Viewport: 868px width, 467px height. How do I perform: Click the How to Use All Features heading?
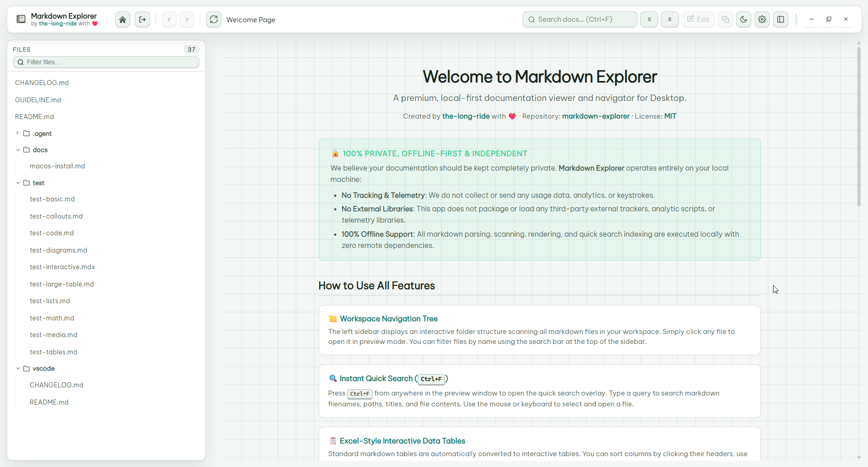tap(377, 286)
